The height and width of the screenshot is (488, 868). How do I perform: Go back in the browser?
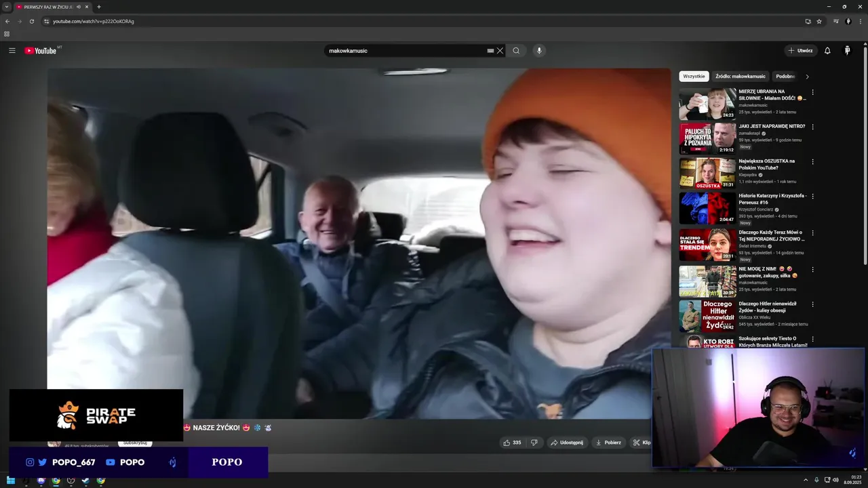[x=7, y=21]
